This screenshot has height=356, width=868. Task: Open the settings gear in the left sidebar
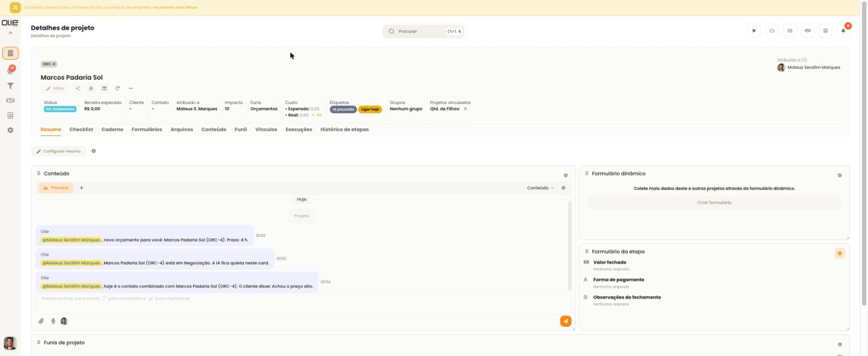[10, 130]
